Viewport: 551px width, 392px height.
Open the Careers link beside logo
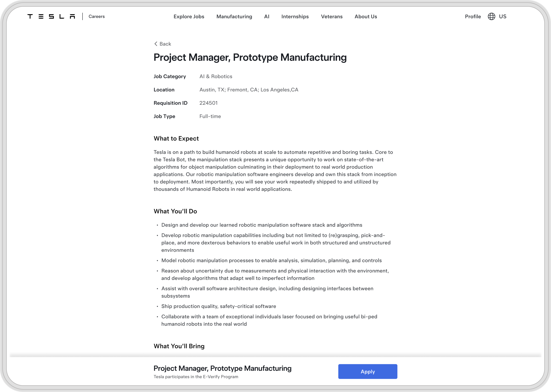point(96,16)
